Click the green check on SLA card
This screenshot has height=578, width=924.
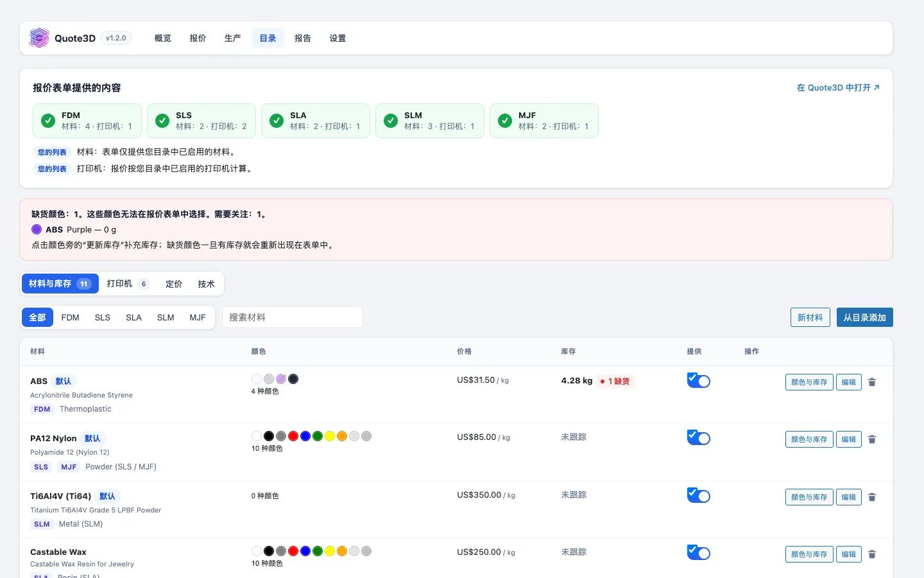[x=277, y=121]
